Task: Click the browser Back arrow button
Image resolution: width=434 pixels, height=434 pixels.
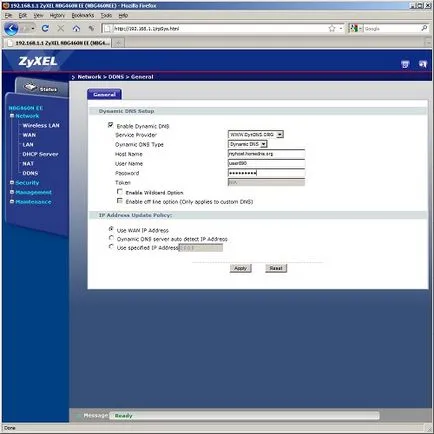Action: coord(11,29)
